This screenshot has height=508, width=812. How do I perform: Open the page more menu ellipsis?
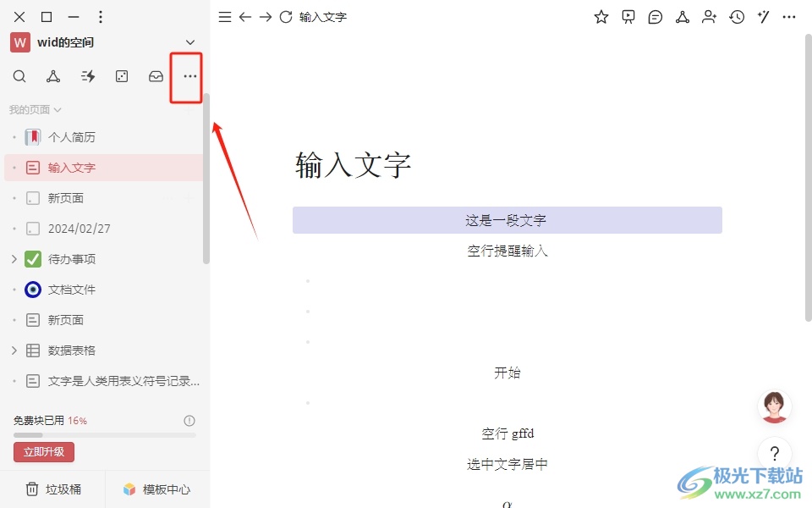pos(788,17)
